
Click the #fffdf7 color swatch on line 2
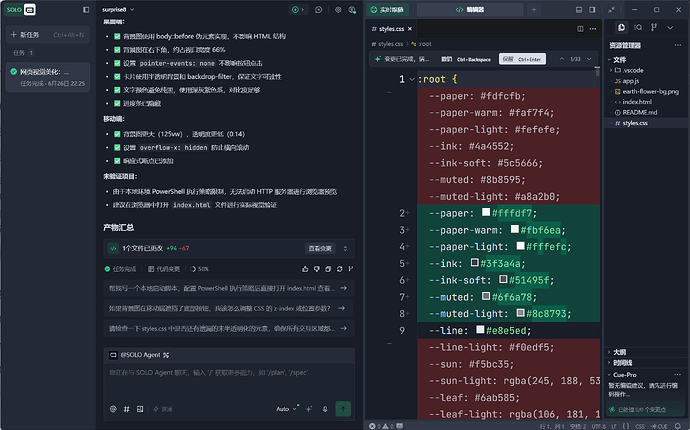486,213
